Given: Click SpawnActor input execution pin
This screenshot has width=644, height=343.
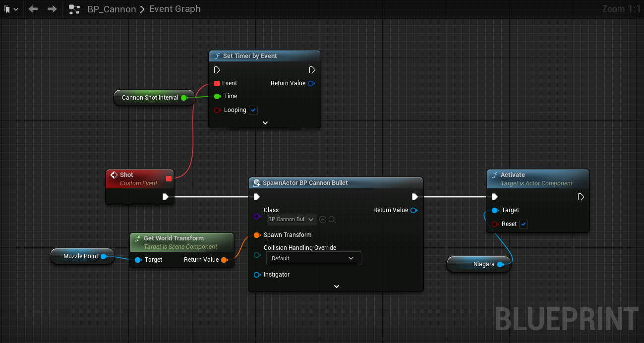Looking at the screenshot, I should pyautogui.click(x=256, y=197).
